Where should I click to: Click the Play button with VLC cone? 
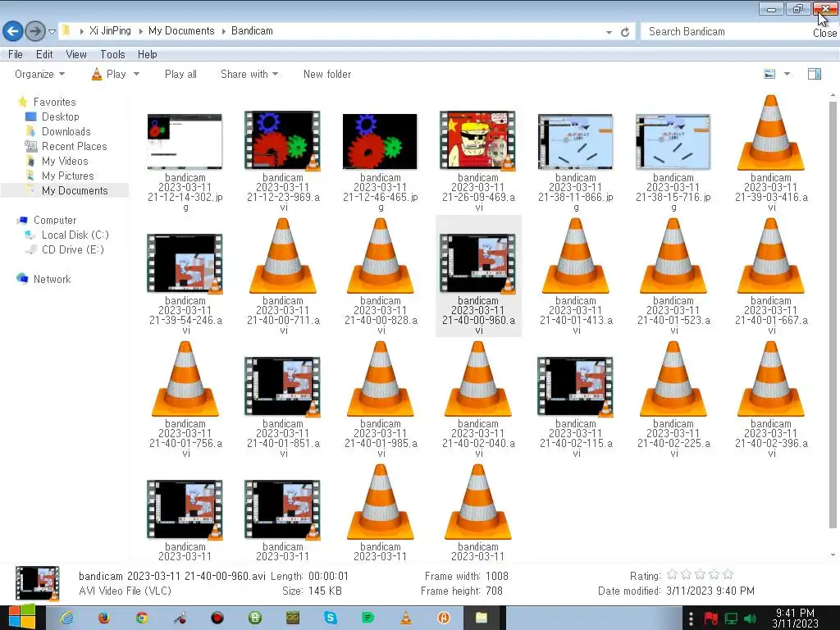point(109,74)
